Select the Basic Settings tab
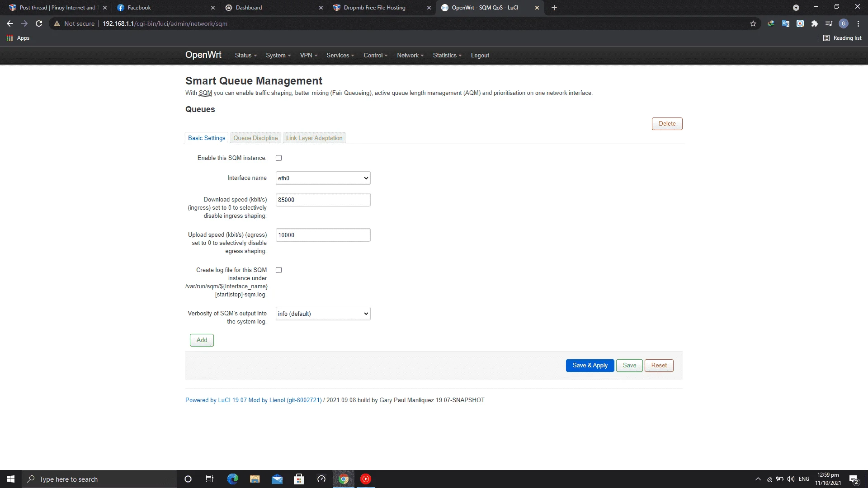 tap(207, 138)
